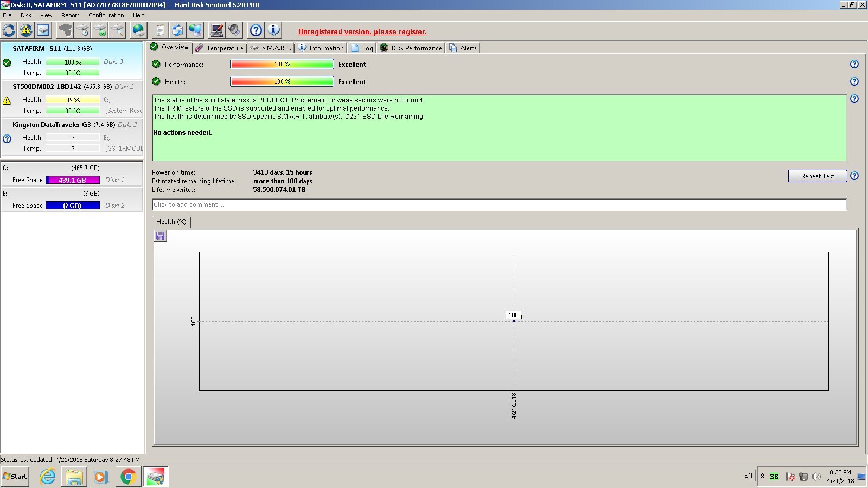Click refresh icon with yellow warning triangle
This screenshot has width=868, height=488.
pos(26,30)
